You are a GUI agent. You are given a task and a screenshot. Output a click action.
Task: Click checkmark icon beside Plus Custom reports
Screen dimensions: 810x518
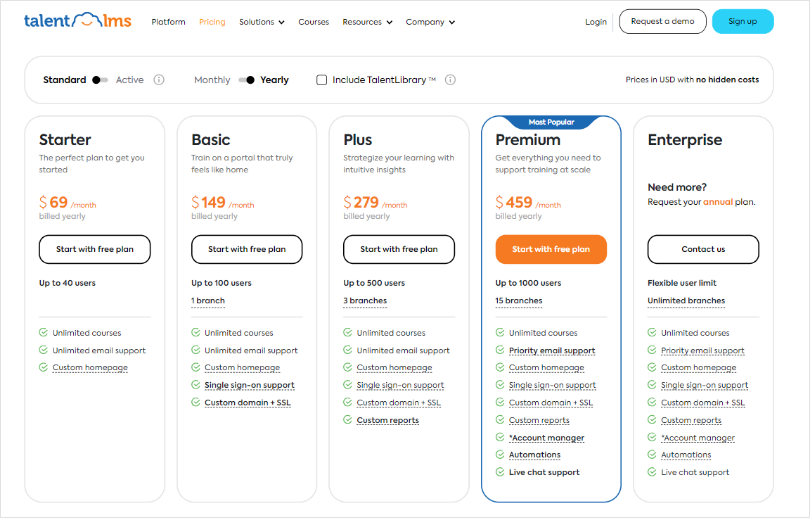click(x=348, y=420)
